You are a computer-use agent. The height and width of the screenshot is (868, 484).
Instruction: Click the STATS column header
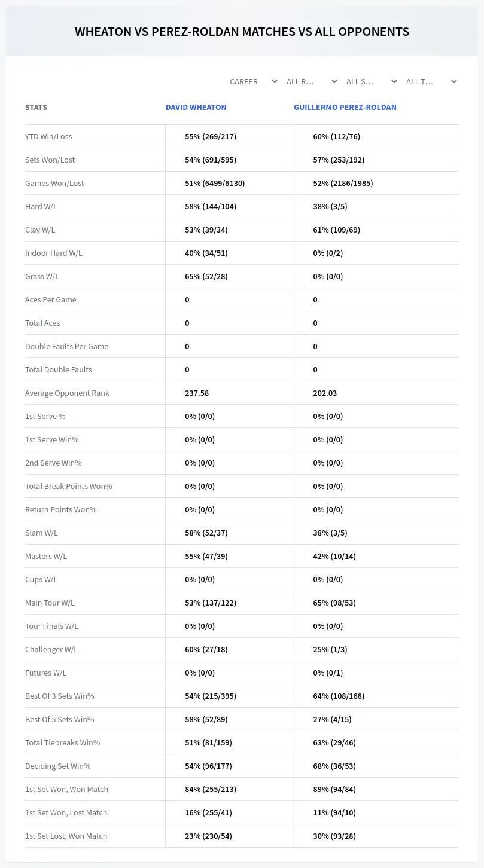[36, 108]
